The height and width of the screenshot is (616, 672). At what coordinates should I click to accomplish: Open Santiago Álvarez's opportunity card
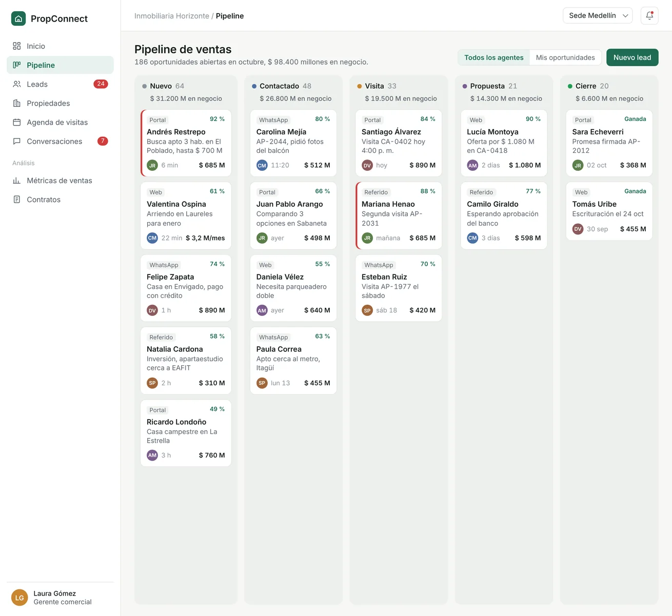tap(399, 143)
